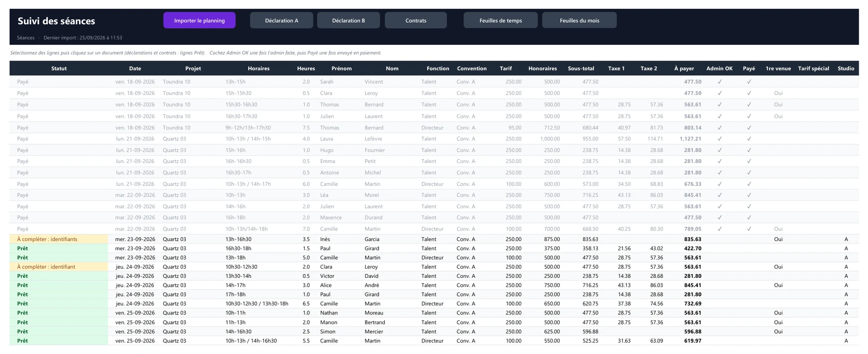The height and width of the screenshot is (354, 868).
Task: Toggle Payé check for Laura Lefèvre
Action: [749, 139]
